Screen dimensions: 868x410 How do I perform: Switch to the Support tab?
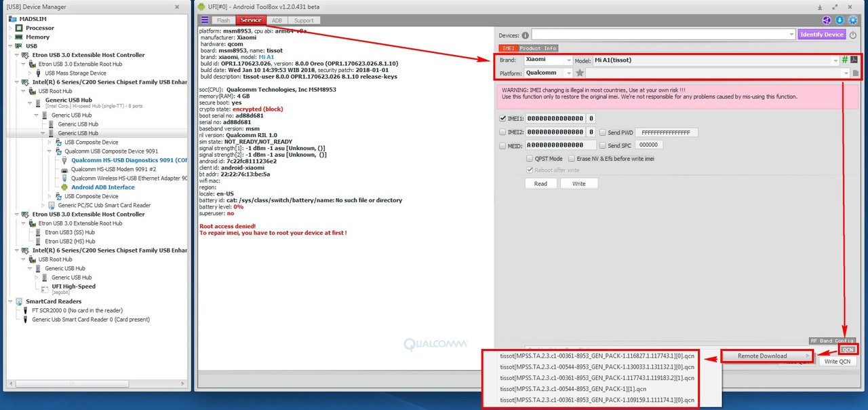pyautogui.click(x=303, y=20)
